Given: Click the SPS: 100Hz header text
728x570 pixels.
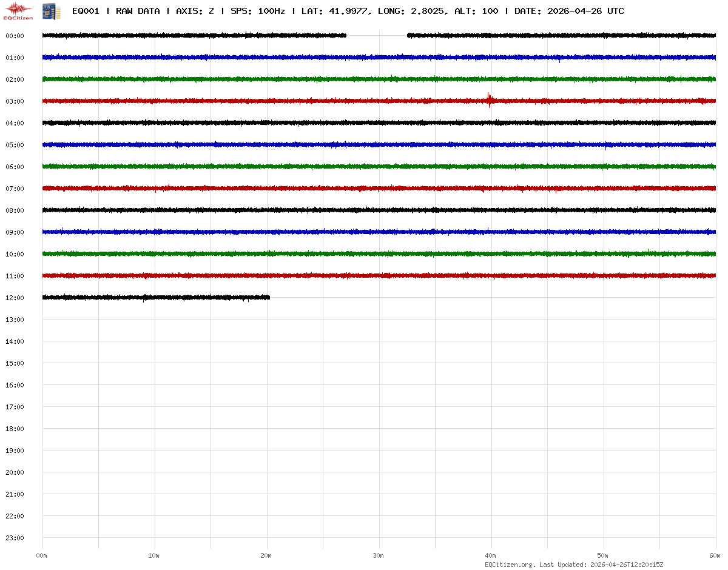Looking at the screenshot, I should pyautogui.click(x=257, y=11).
